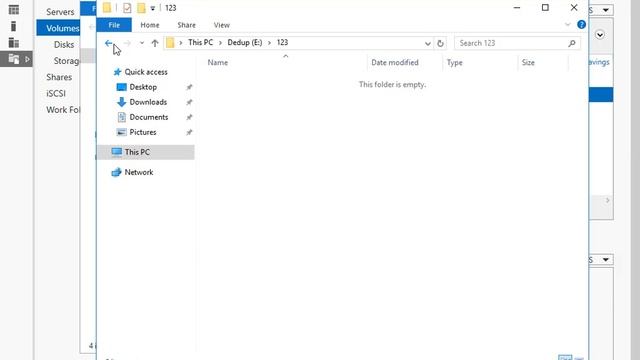The width and height of the screenshot is (640, 360).
Task: Click the search magnifier icon
Action: coord(572,43)
